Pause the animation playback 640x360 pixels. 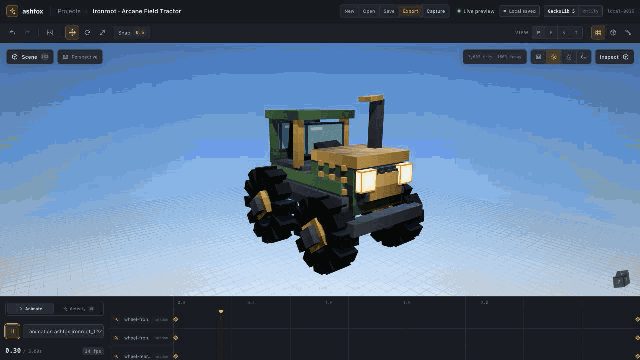[x=12, y=331]
